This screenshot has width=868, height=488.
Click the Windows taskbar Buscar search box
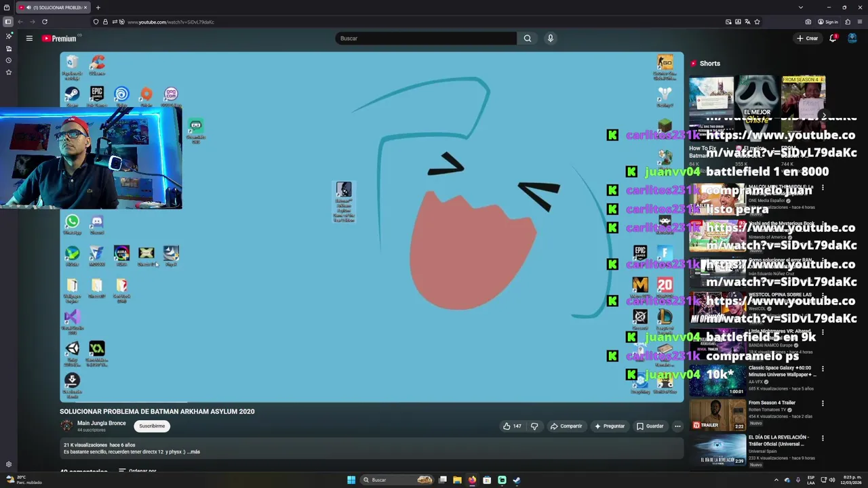click(397, 480)
